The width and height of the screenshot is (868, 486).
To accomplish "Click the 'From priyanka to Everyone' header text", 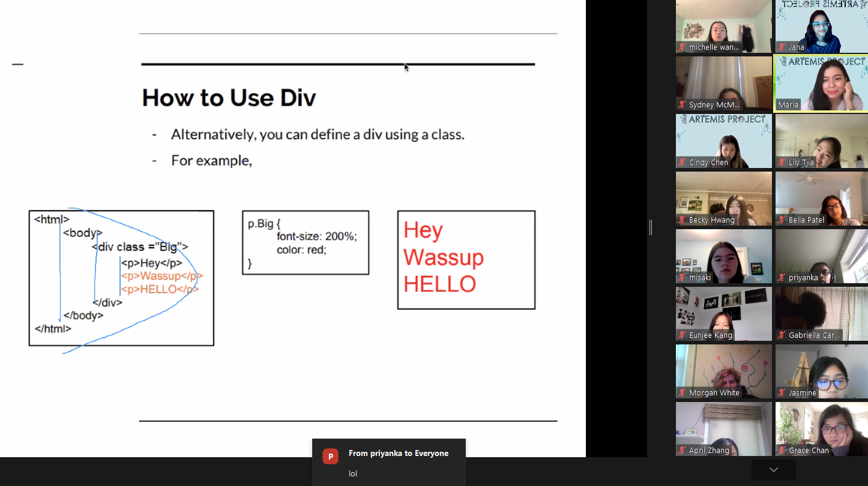I will 399,453.
